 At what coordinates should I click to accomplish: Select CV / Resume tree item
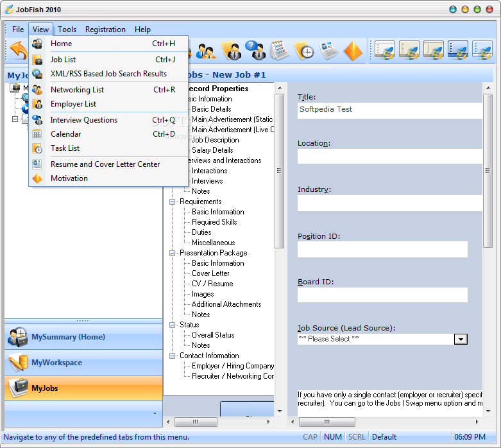click(212, 284)
